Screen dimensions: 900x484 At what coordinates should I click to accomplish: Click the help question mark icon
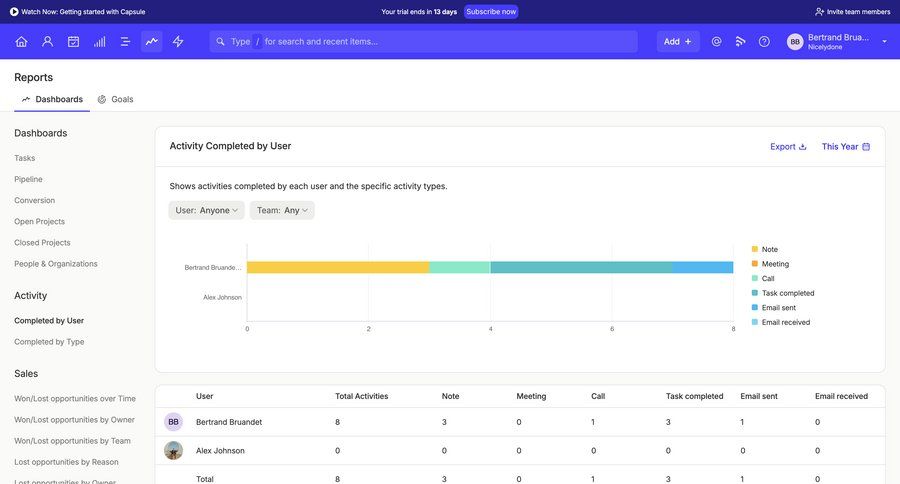[x=764, y=42]
